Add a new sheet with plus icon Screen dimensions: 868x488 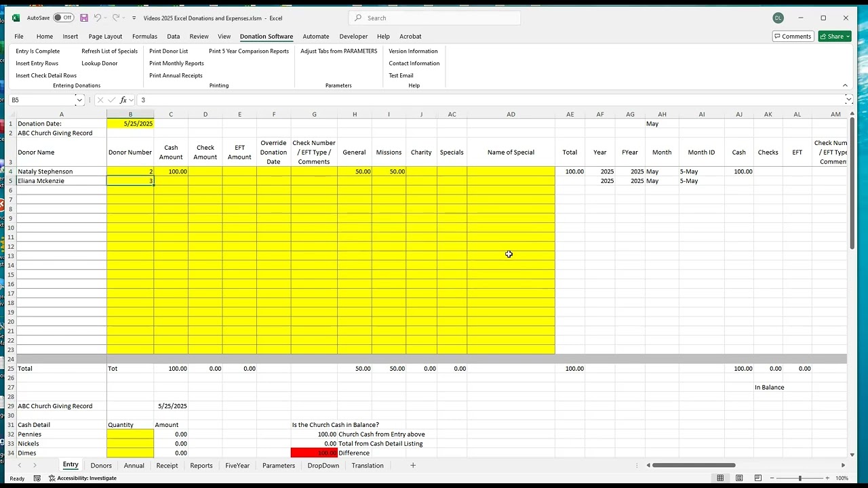pos(412,466)
